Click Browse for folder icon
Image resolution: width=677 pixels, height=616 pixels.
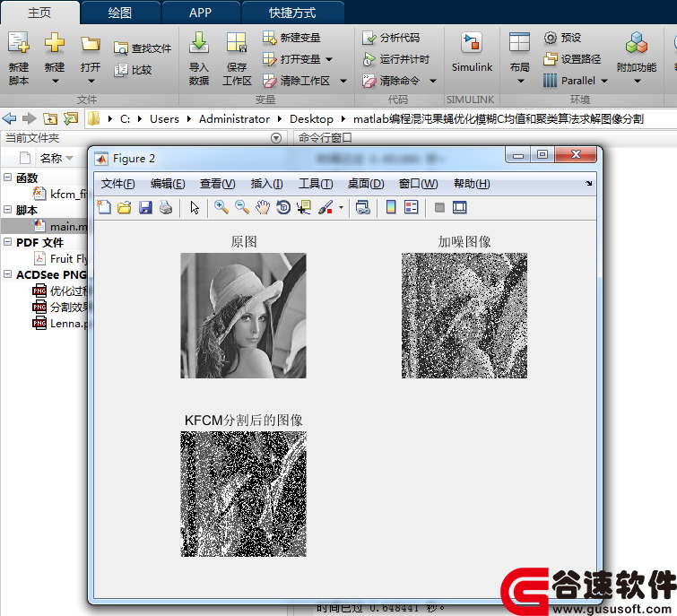(x=71, y=118)
